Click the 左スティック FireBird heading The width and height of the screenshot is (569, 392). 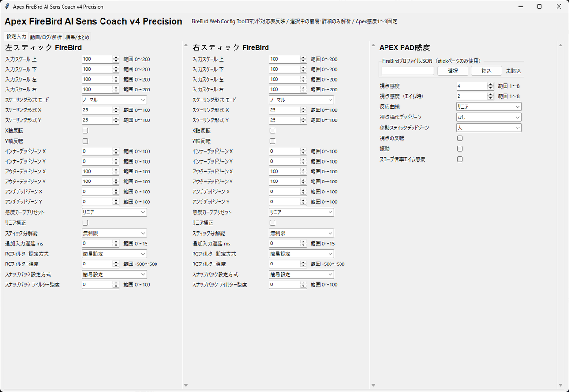pyautogui.click(x=43, y=47)
